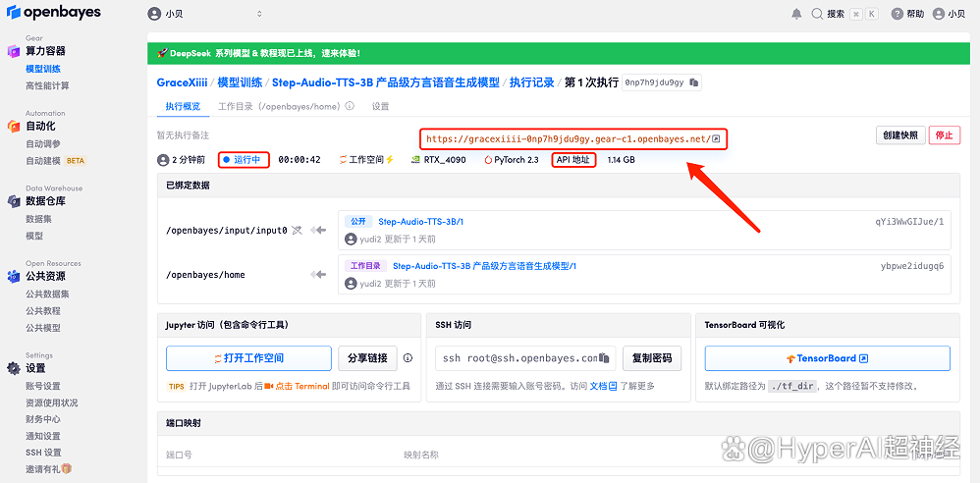Click the info icon beside 分享链接
The image size is (980, 483).
pyautogui.click(x=408, y=358)
